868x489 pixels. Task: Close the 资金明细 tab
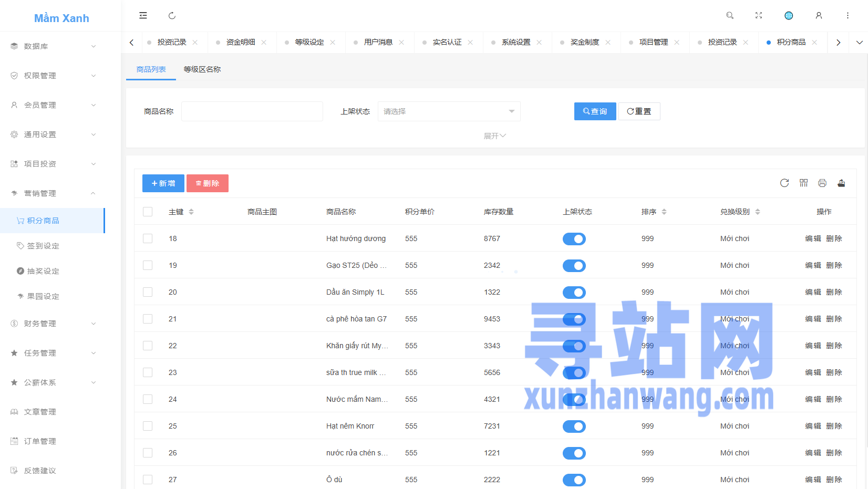coord(264,42)
